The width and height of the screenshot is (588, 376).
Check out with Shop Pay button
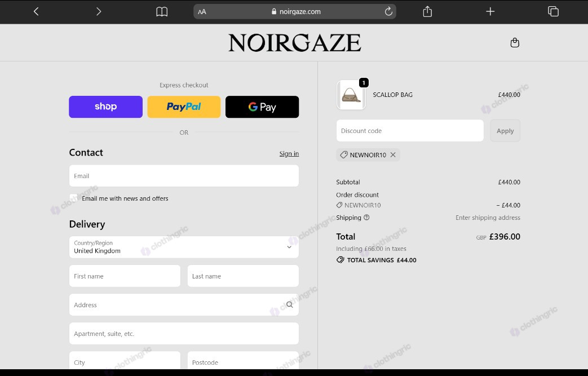click(x=106, y=107)
